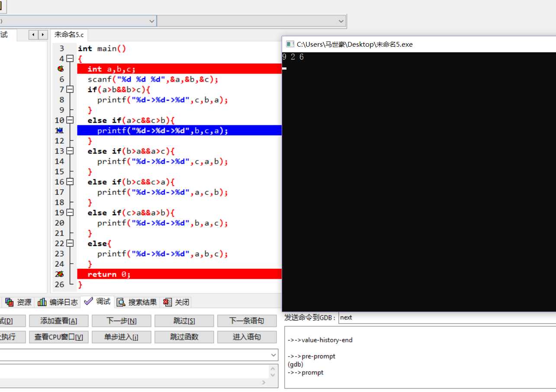Click the "int a,b,c;" declaration line
Screen dimensions: 556x392
(112, 69)
